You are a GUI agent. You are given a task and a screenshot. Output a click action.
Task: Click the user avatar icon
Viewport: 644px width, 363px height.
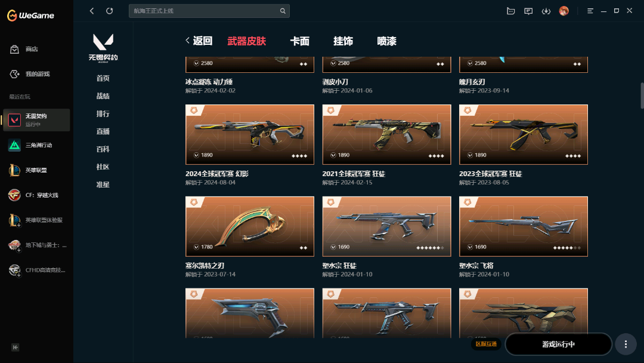pos(564,11)
